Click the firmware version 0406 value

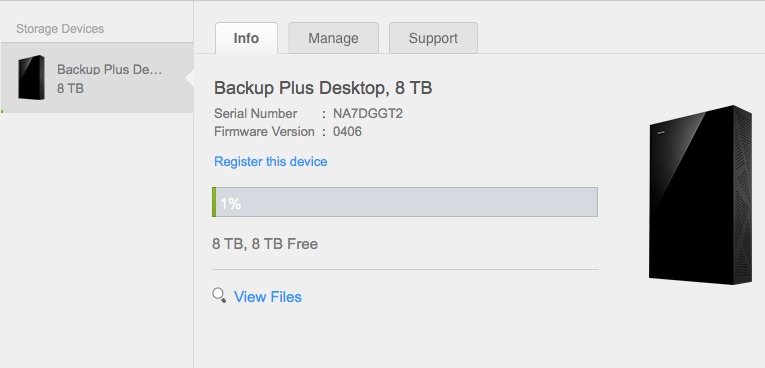tap(347, 132)
